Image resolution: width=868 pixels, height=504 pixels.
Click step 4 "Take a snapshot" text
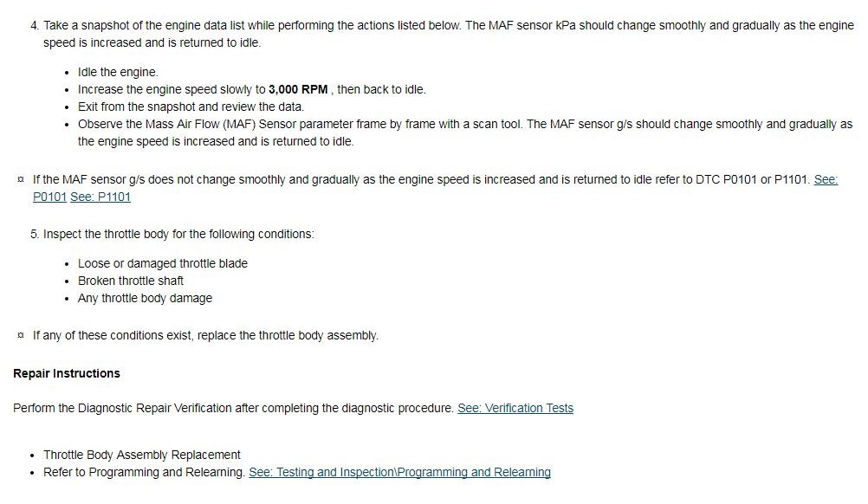pyautogui.click(x=251, y=25)
